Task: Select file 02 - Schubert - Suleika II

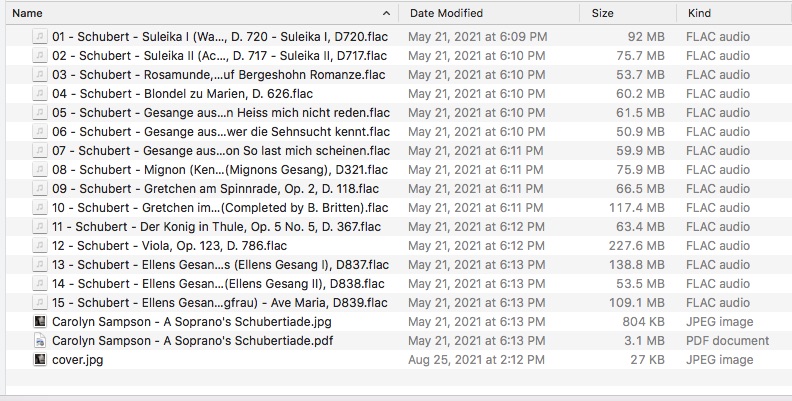Action: [x=399, y=56]
